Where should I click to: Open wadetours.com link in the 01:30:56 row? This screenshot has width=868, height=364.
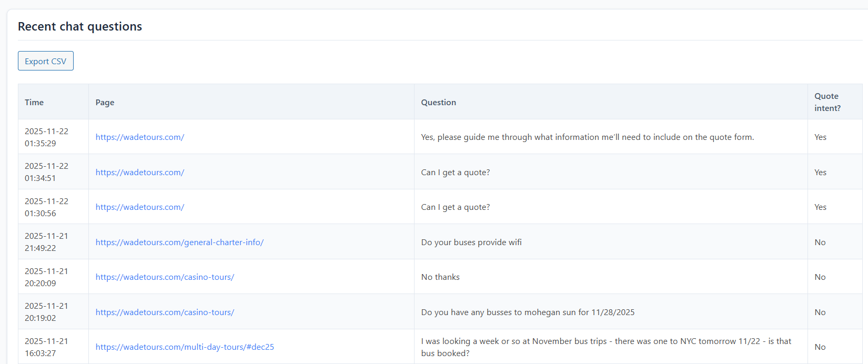coord(140,207)
